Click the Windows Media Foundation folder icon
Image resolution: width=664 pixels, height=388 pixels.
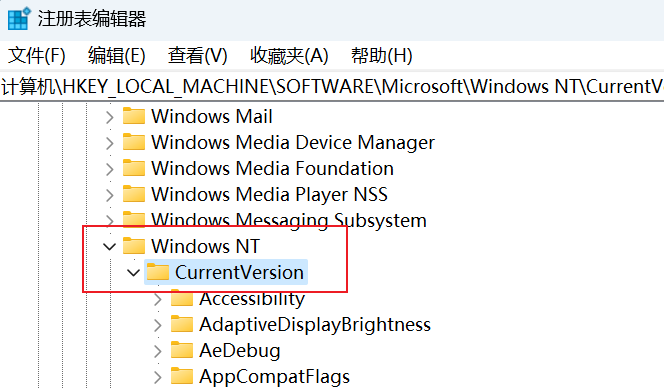[x=134, y=168]
